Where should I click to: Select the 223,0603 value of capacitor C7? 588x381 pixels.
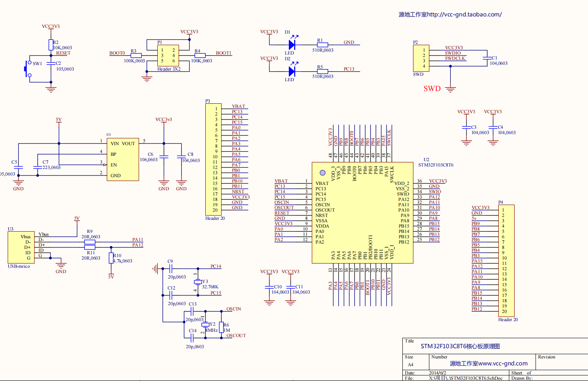52,167
